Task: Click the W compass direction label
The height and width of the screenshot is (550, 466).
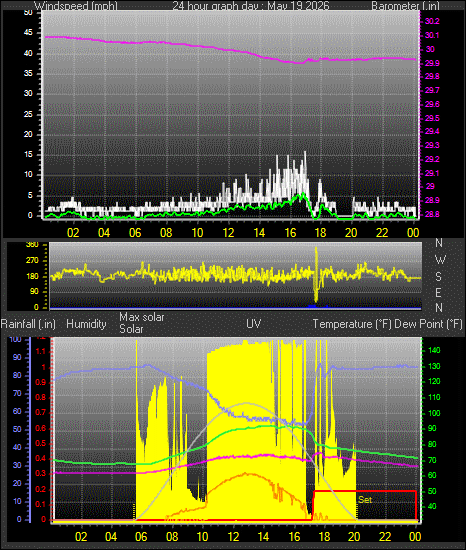Action: pos(440,260)
